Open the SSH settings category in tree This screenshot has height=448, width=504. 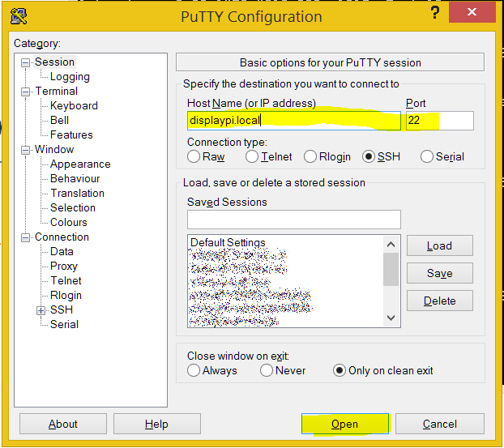(62, 309)
